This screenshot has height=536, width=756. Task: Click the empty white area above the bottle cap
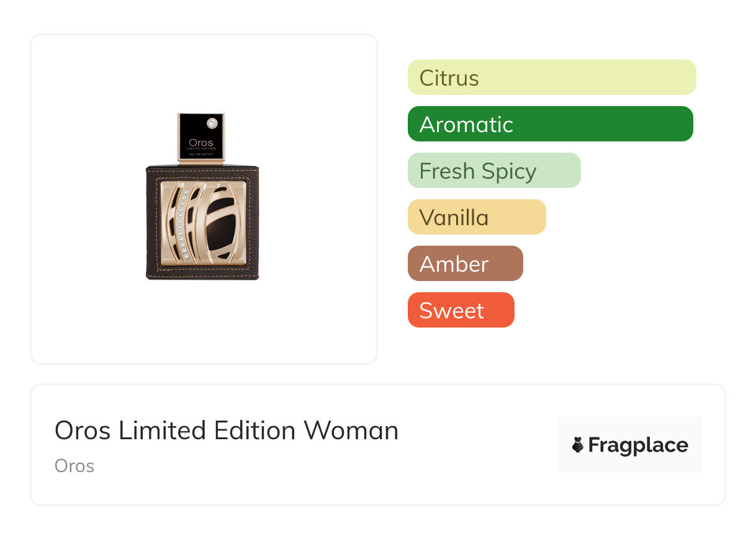pyautogui.click(x=204, y=74)
